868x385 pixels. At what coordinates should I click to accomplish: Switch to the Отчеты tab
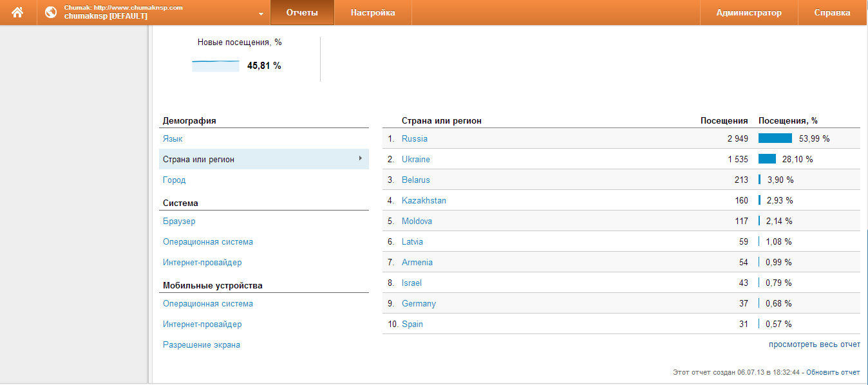click(302, 12)
